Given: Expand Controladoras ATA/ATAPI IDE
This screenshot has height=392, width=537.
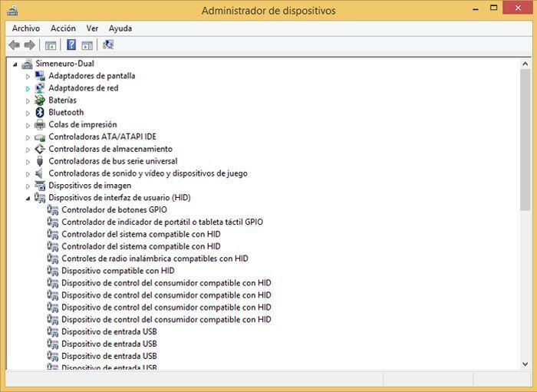Looking at the screenshot, I should (x=28, y=137).
